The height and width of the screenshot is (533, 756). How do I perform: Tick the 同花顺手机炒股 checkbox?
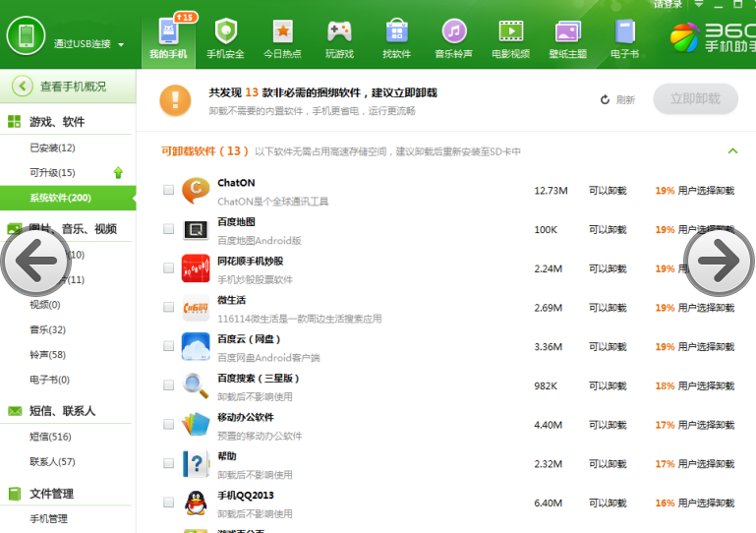click(x=168, y=267)
